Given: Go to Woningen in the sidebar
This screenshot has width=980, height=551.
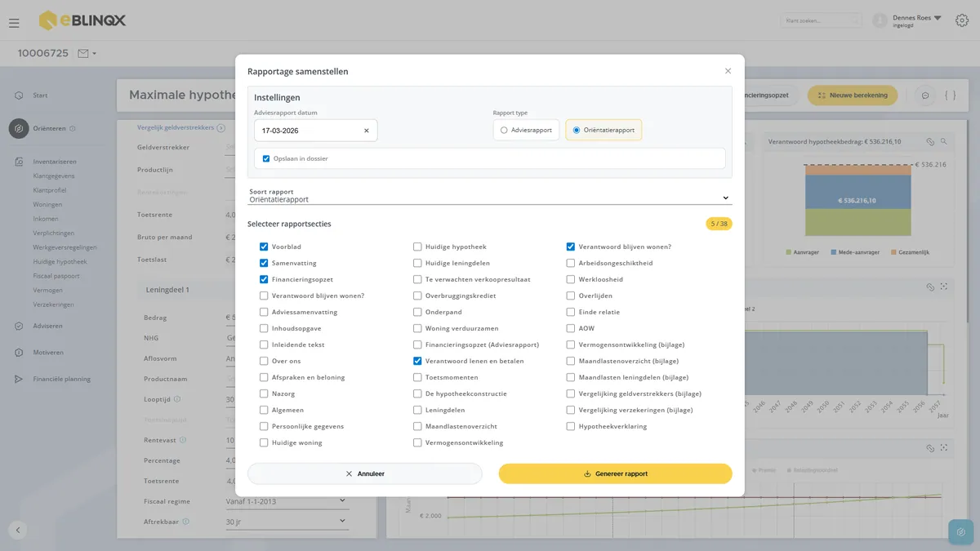Looking at the screenshot, I should (47, 204).
